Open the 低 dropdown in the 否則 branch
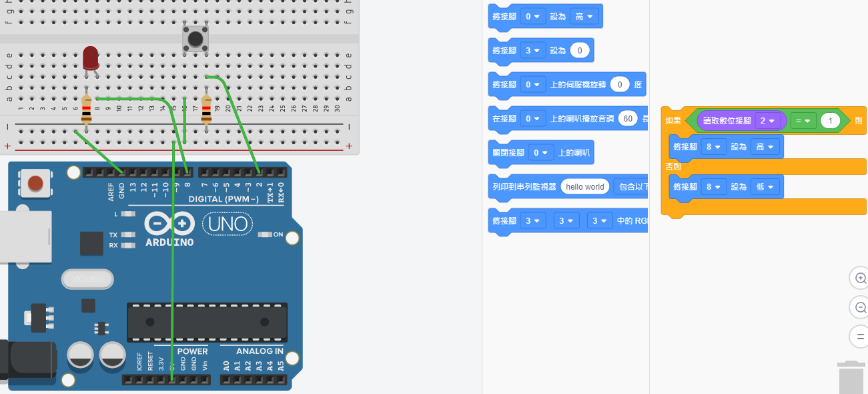Screen dimensions: 868x394 pos(765,187)
